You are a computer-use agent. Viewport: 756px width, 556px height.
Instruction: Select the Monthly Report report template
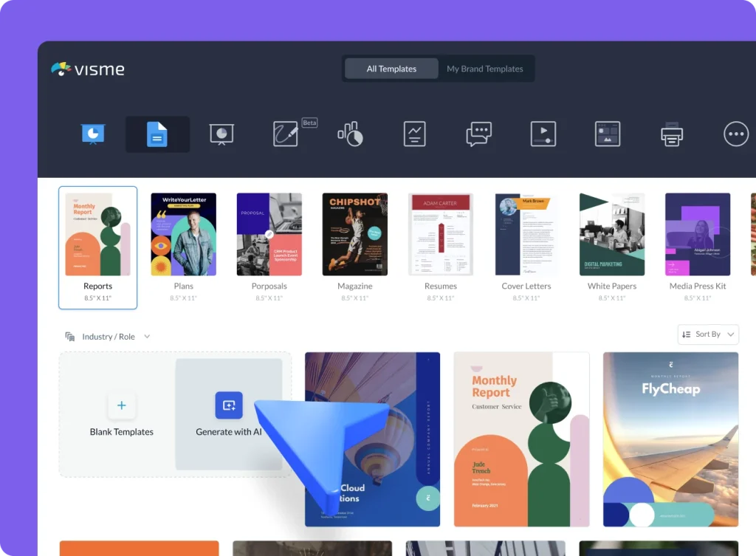coord(521,439)
